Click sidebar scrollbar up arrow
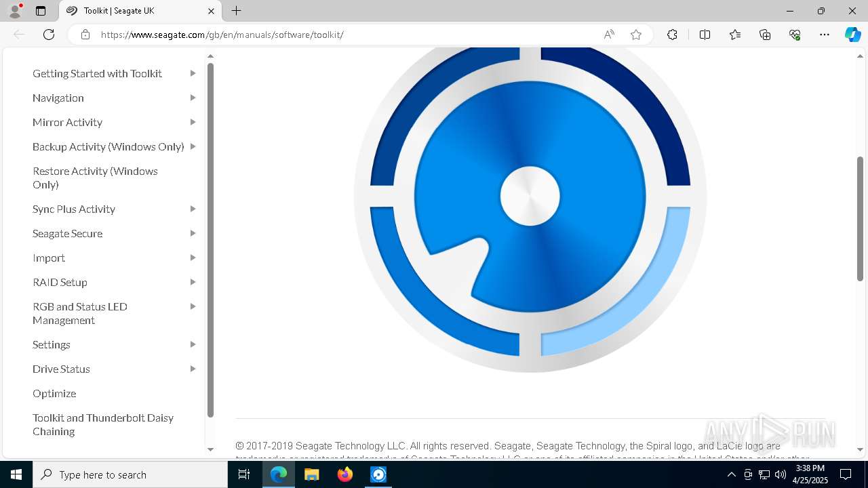This screenshot has height=488, width=868. click(x=210, y=56)
